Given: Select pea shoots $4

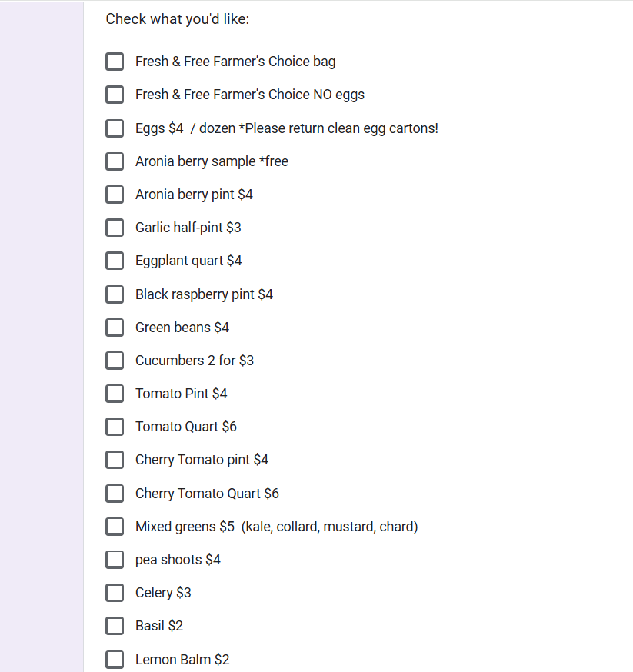Looking at the screenshot, I should (115, 559).
